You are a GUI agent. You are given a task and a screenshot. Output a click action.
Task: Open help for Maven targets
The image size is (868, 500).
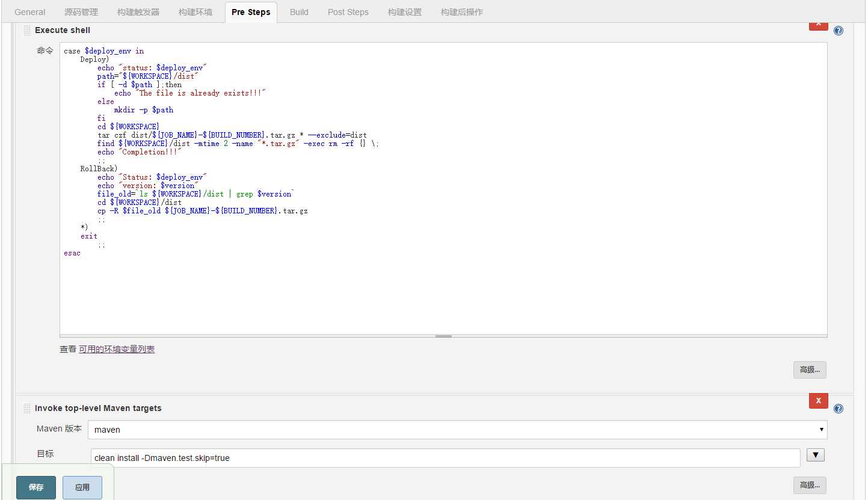[x=839, y=409]
